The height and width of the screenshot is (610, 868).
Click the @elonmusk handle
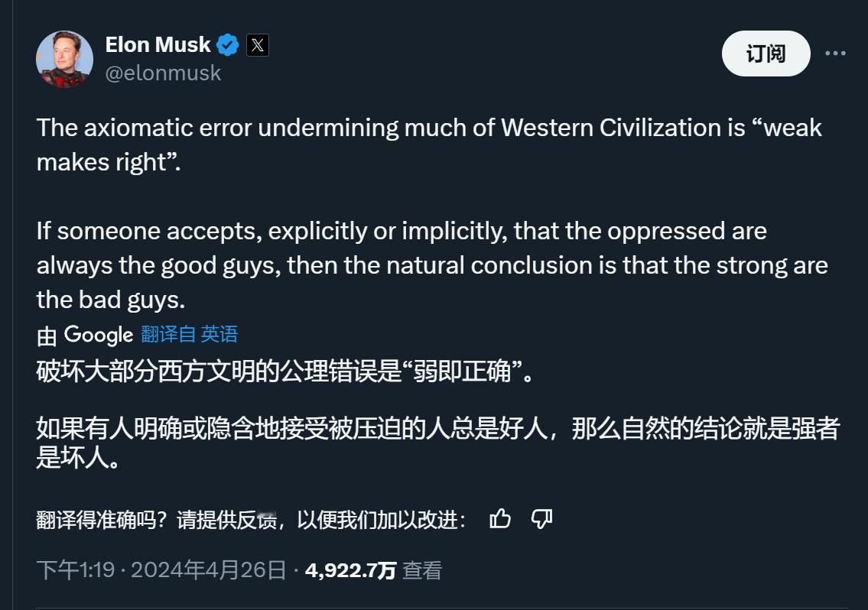coord(164,73)
